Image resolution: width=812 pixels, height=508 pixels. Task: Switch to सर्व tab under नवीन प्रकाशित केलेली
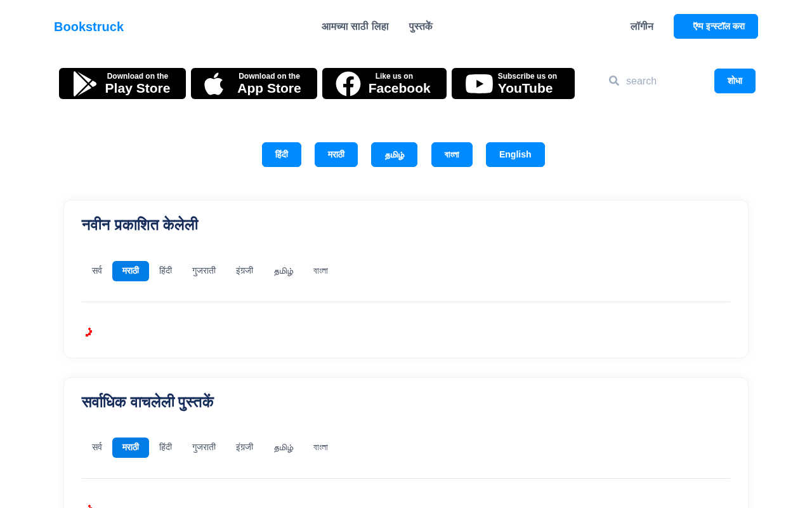click(97, 271)
